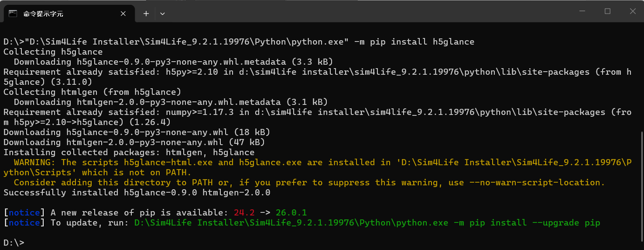
Task: Click the green pip upgrade command text
Action: (x=367, y=223)
